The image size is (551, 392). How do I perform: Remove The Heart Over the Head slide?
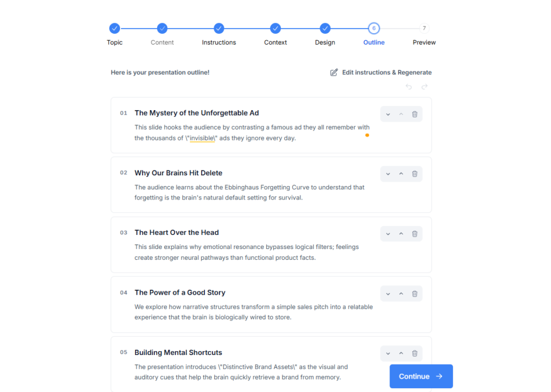click(415, 233)
